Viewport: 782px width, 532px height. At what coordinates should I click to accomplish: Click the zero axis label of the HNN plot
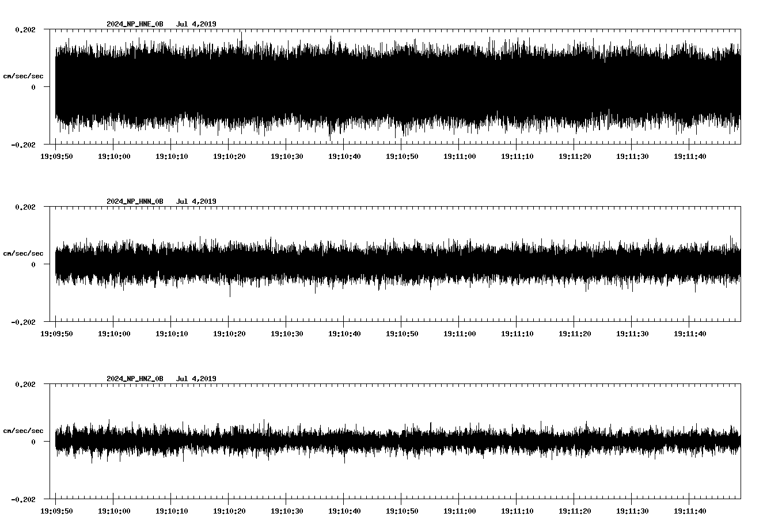(33, 264)
